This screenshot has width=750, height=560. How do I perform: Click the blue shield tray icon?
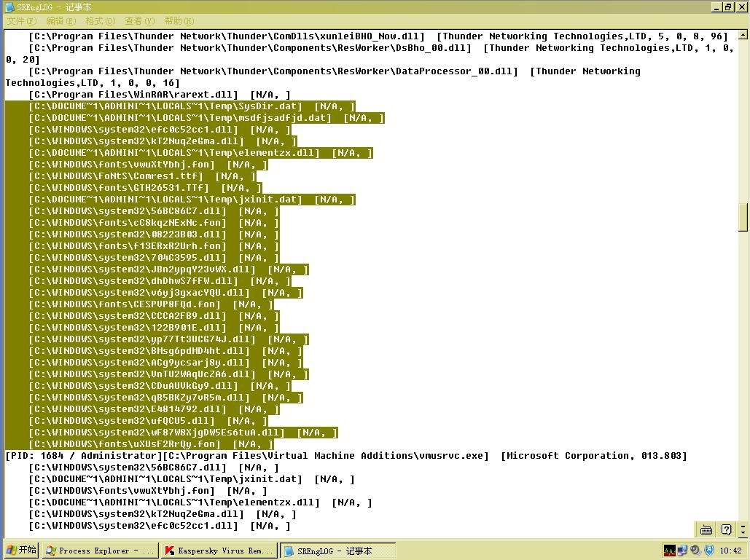click(x=709, y=551)
